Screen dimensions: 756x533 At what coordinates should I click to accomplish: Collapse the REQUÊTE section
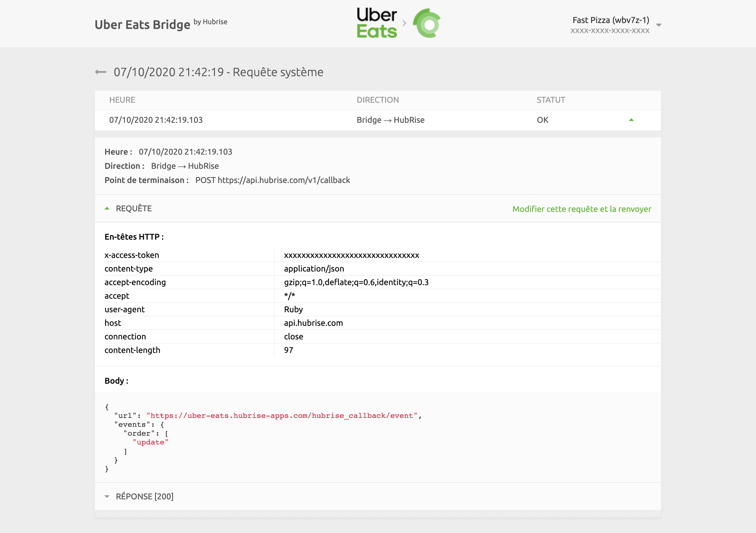click(107, 208)
